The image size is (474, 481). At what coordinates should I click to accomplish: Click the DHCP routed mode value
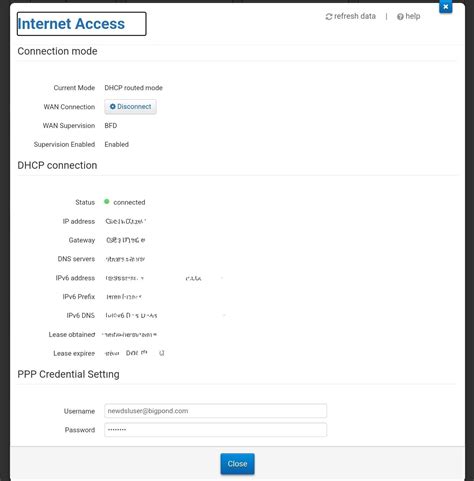(133, 88)
